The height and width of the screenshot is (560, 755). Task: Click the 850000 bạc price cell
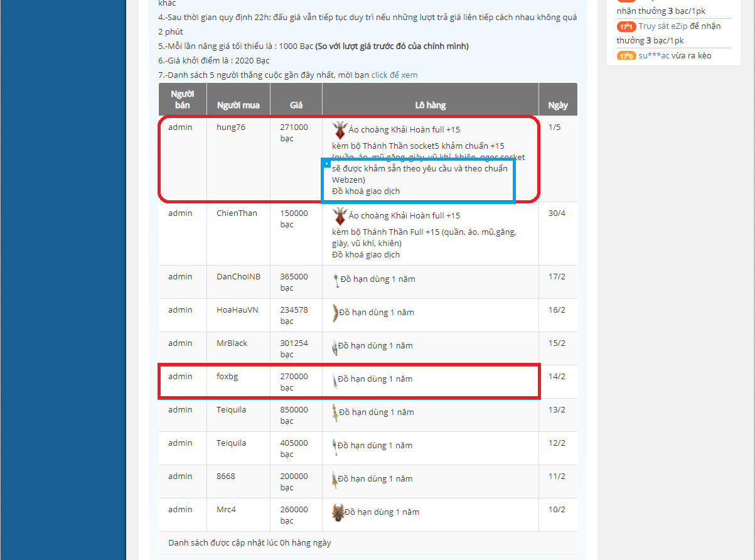(294, 415)
